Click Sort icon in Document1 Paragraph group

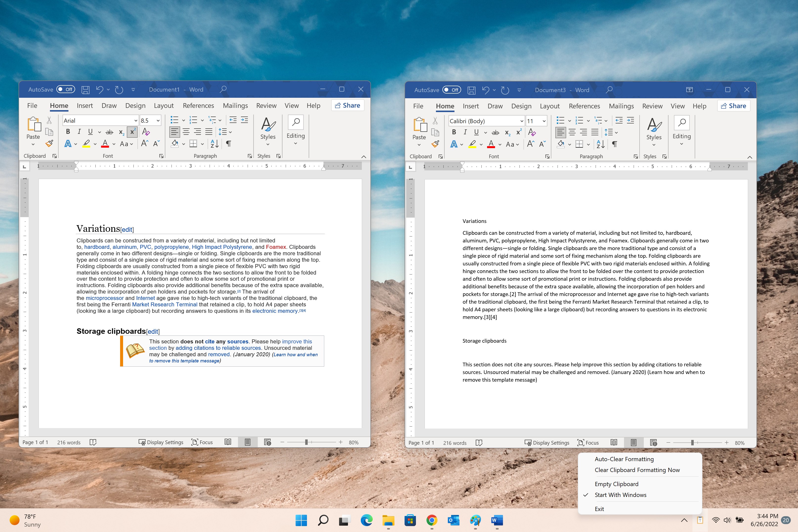214,143
